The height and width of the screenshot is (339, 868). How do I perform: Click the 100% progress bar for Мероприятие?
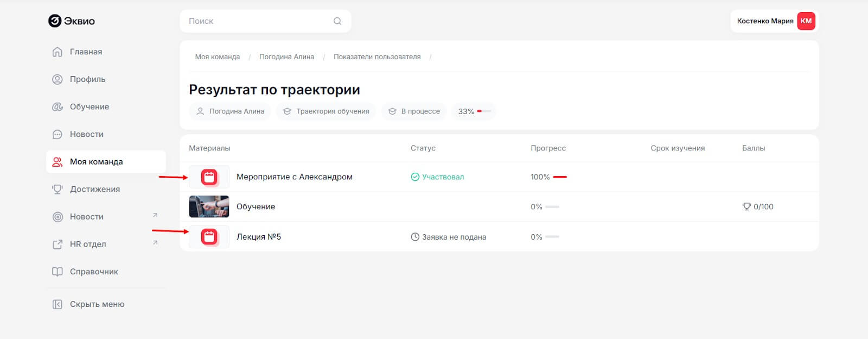coord(560,177)
